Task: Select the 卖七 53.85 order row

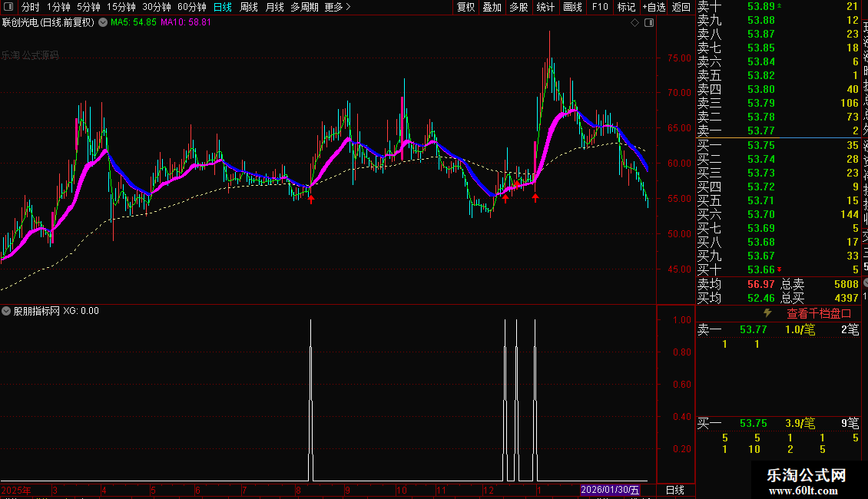Action: (x=778, y=48)
